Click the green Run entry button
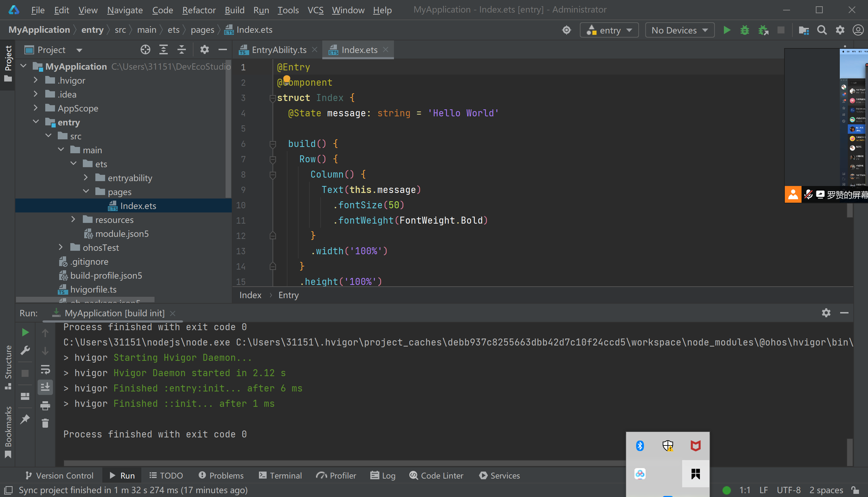This screenshot has height=497, width=868. tap(727, 30)
